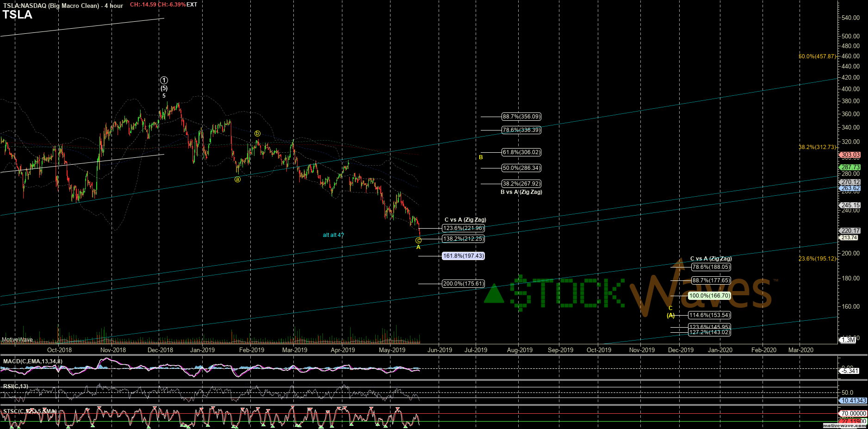Click the cyan 'alt alt 4?' annotation

point(333,235)
